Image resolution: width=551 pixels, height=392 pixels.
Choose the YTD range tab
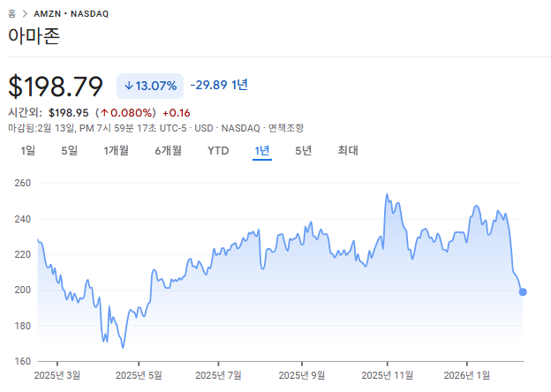click(218, 151)
